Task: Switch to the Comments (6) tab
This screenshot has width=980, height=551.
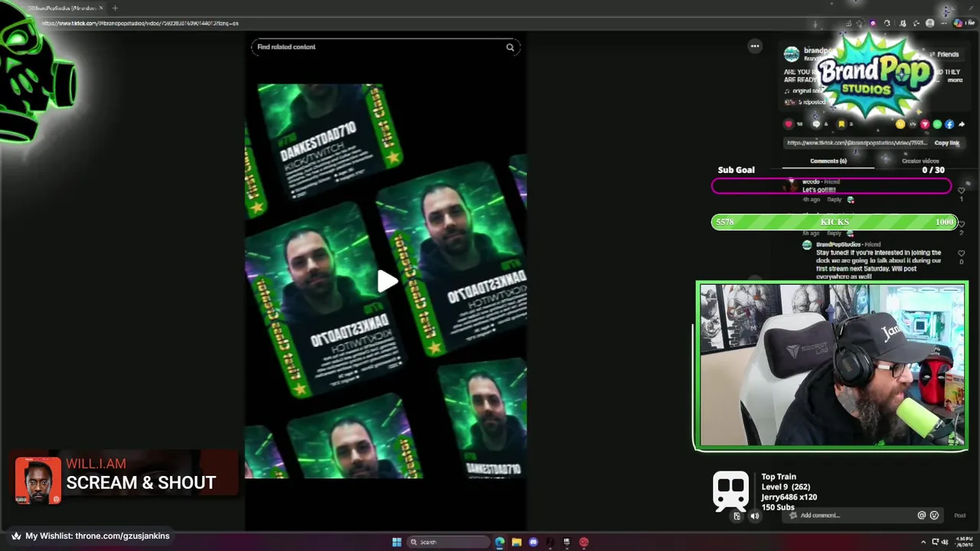Action: pyautogui.click(x=828, y=161)
